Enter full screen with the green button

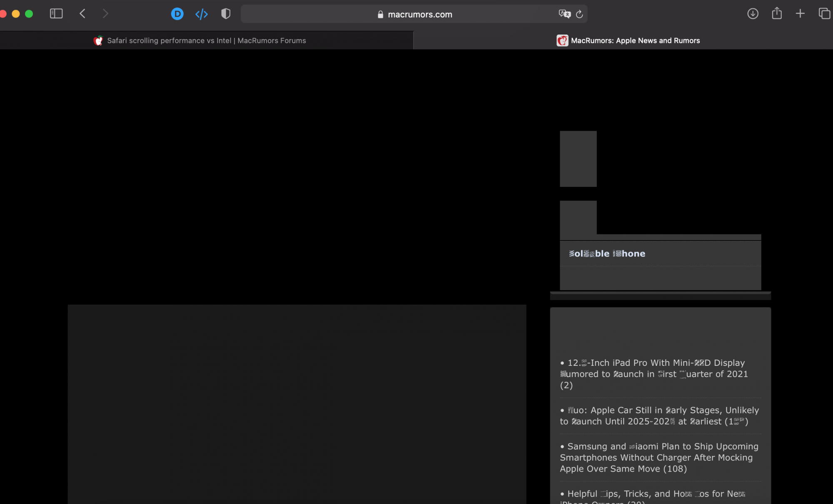click(x=29, y=14)
